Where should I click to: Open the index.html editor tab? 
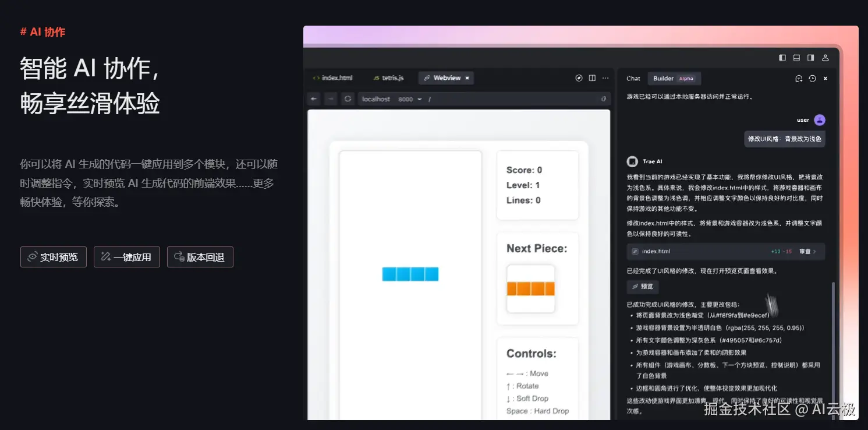[x=333, y=77]
